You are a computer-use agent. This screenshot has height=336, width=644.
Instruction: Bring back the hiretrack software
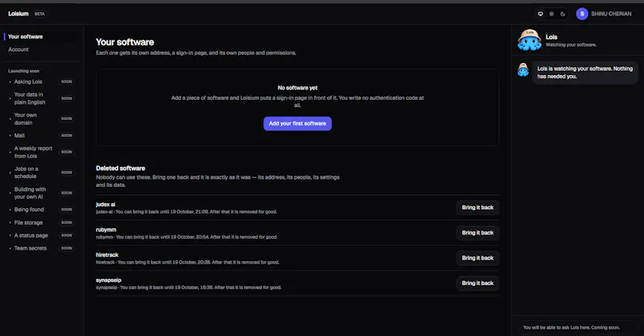(477, 258)
